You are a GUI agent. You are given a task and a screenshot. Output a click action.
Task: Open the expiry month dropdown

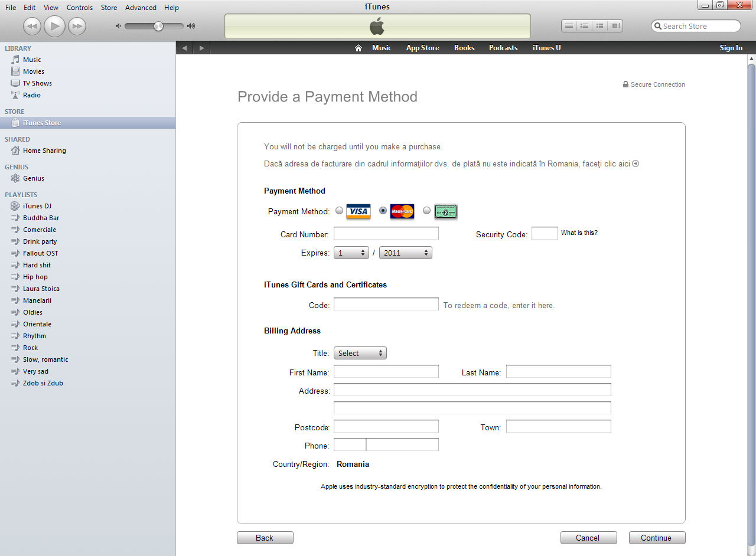pyautogui.click(x=351, y=253)
